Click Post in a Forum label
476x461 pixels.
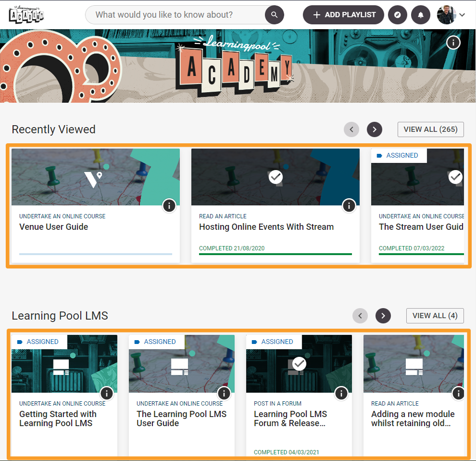[277, 404]
